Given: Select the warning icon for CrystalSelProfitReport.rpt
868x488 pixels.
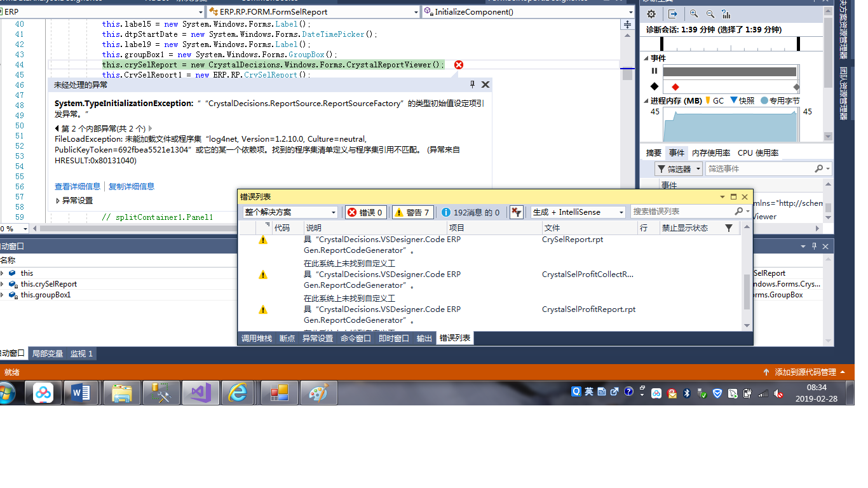Looking at the screenshot, I should tap(263, 309).
